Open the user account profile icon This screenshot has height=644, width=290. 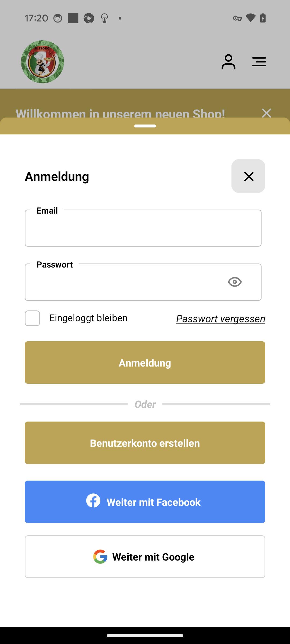229,62
